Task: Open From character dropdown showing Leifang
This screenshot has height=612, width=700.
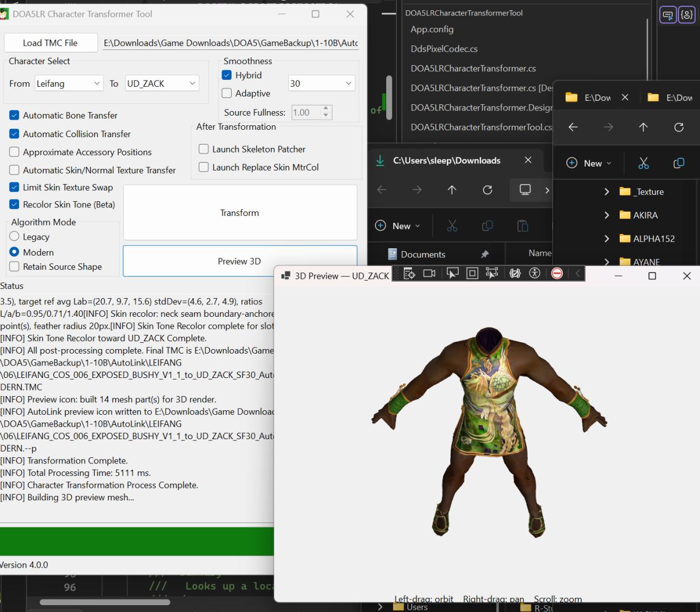Action: (x=69, y=83)
